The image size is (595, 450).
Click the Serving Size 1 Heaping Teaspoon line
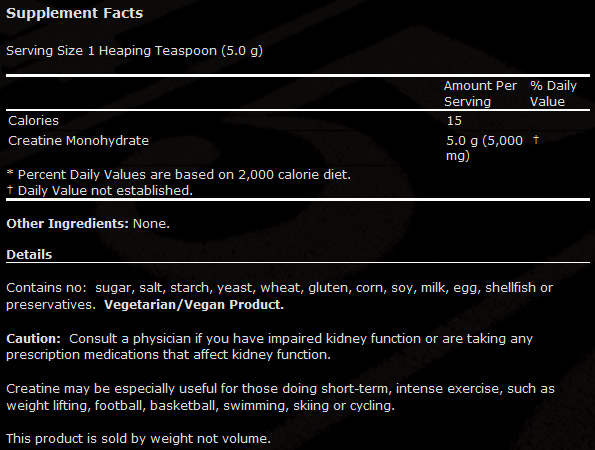coord(134,51)
